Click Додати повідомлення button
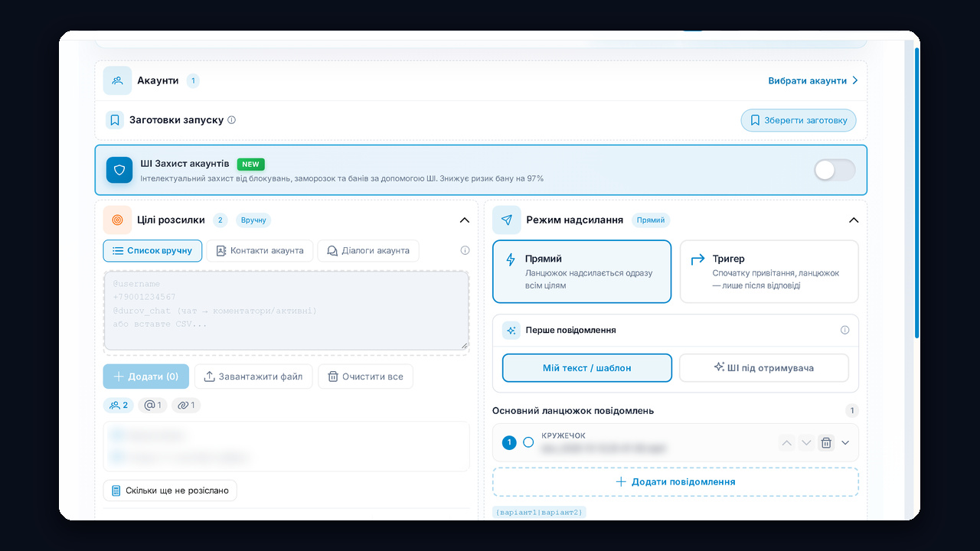Screen dimensions: 980x551 [x=675, y=481]
